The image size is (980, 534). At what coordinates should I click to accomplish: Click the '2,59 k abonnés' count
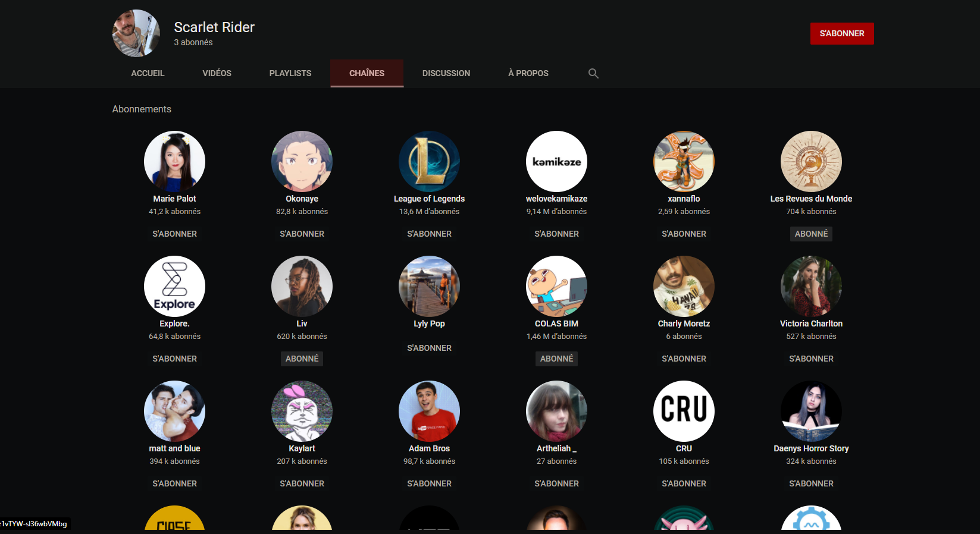pyautogui.click(x=684, y=212)
